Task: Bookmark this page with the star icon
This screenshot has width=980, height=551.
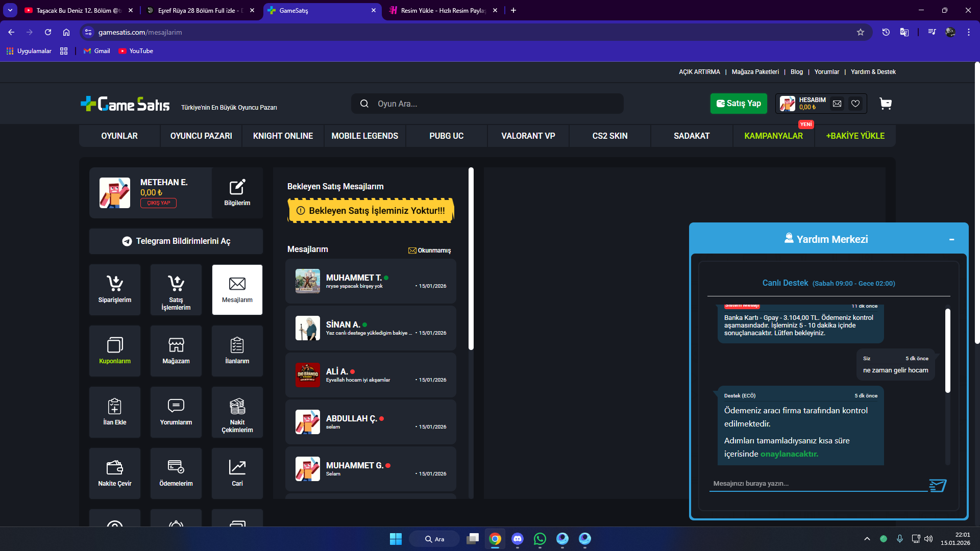Action: click(x=861, y=32)
